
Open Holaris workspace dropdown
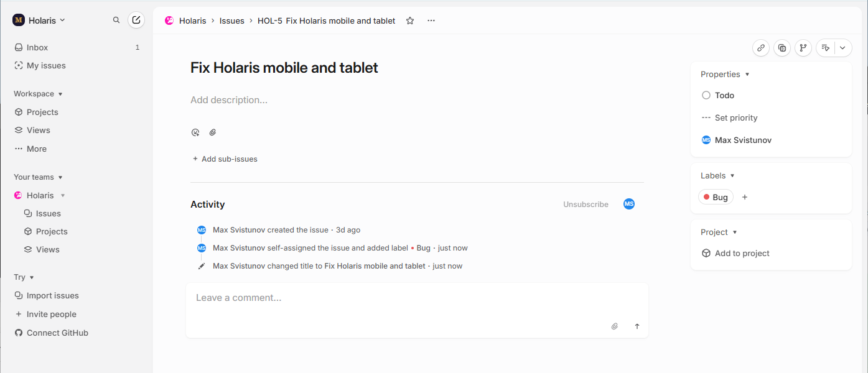(39, 20)
